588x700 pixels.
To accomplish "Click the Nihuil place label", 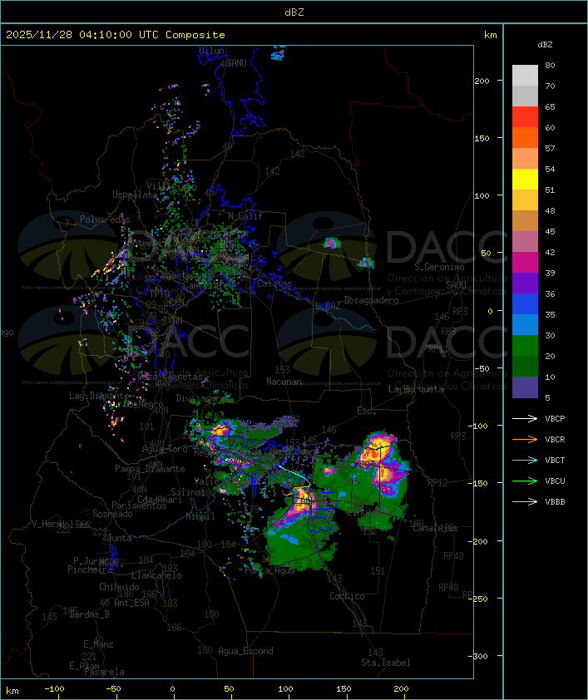I will coord(200,516).
